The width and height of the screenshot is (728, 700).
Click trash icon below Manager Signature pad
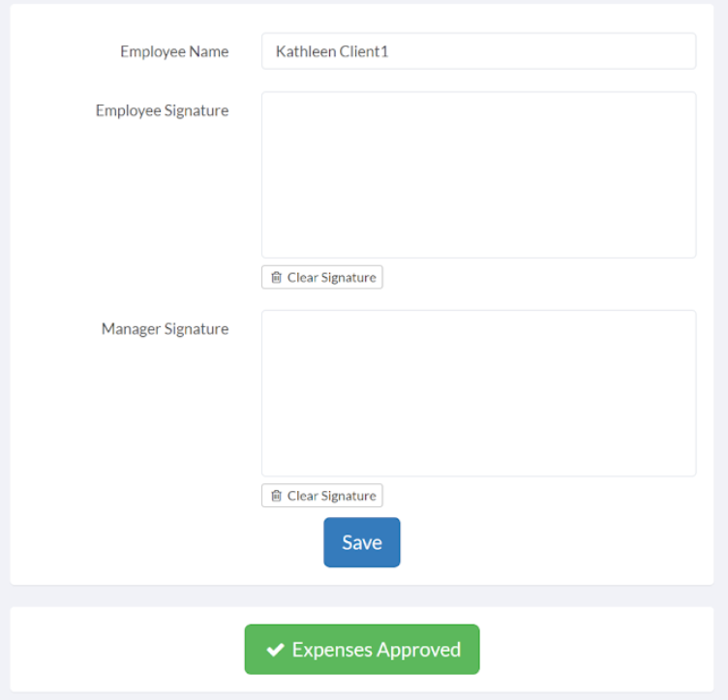[x=276, y=496]
